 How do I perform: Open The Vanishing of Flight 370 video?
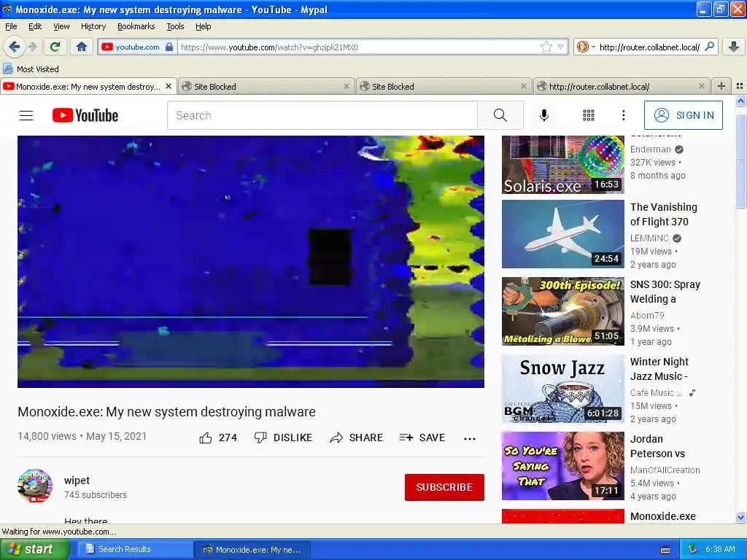(663, 214)
